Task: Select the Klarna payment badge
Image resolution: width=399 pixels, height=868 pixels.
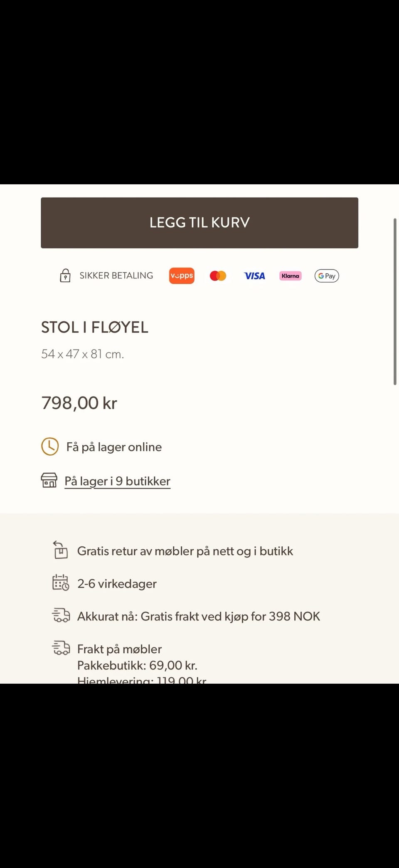Action: click(290, 276)
